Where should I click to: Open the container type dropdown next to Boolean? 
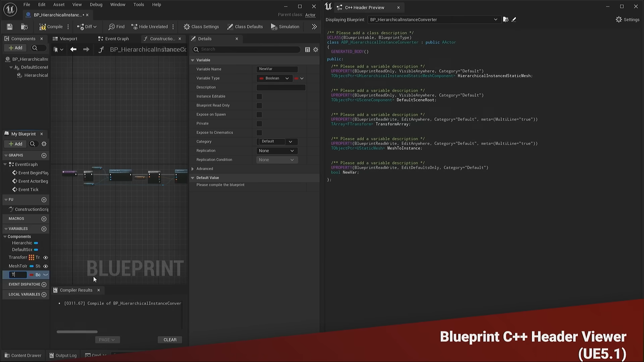click(x=299, y=78)
